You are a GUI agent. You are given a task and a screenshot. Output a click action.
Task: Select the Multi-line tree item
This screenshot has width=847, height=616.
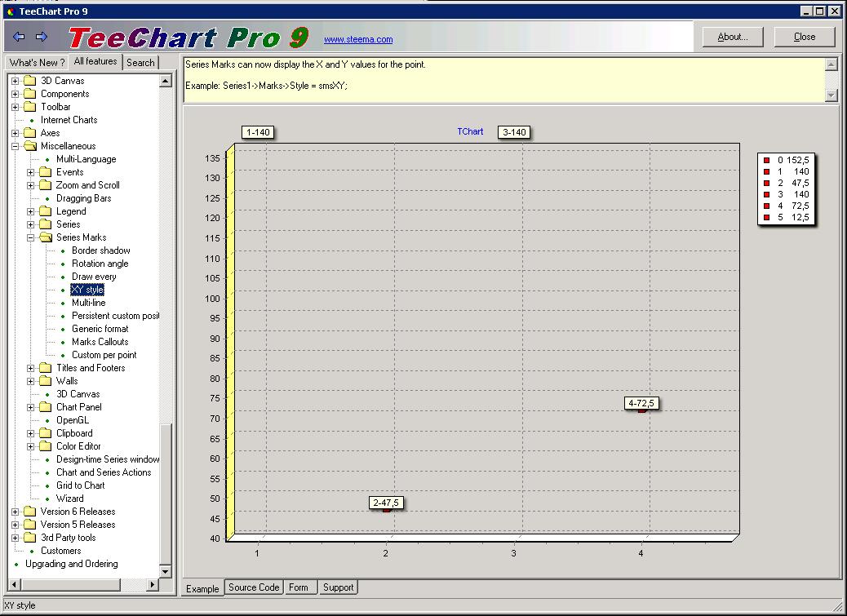[89, 303]
